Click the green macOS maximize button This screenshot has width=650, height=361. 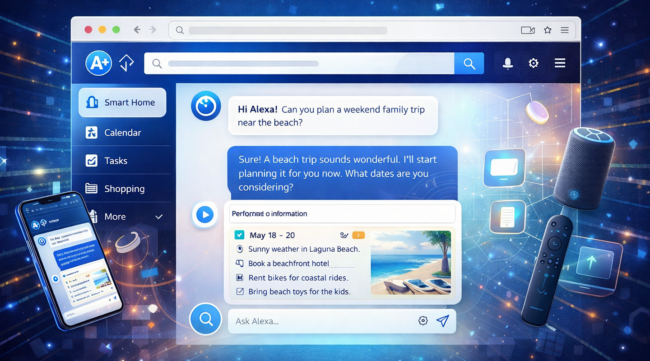pyautogui.click(x=116, y=29)
